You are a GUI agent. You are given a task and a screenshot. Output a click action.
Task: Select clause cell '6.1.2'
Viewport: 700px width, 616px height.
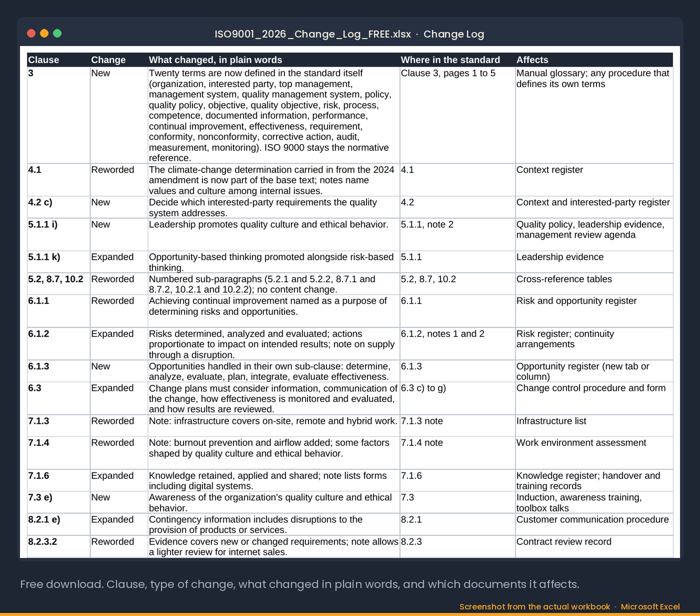[x=58, y=344]
